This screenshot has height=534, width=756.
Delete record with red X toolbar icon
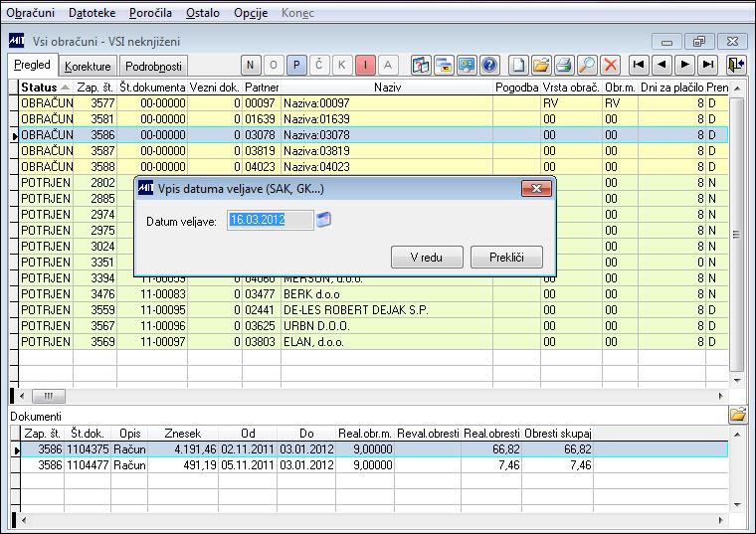tap(611, 65)
